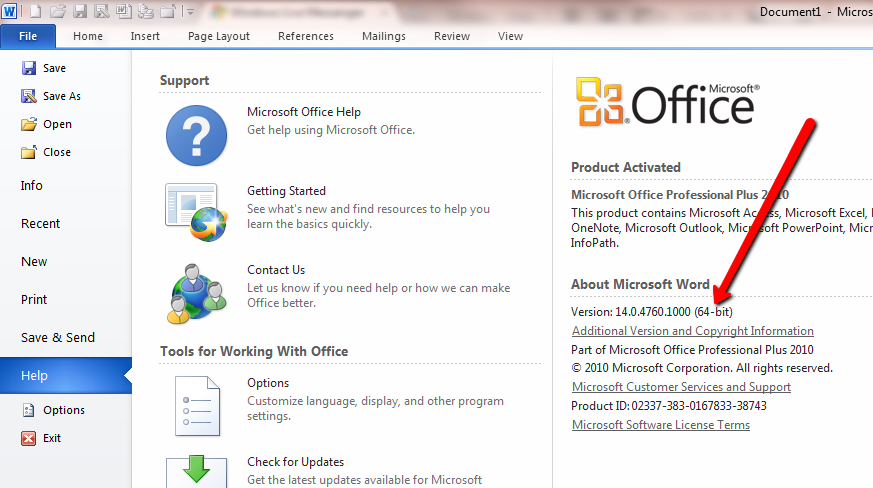The width and height of the screenshot is (873, 488).
Task: Click the blue question mark Help icon
Action: pos(197,135)
